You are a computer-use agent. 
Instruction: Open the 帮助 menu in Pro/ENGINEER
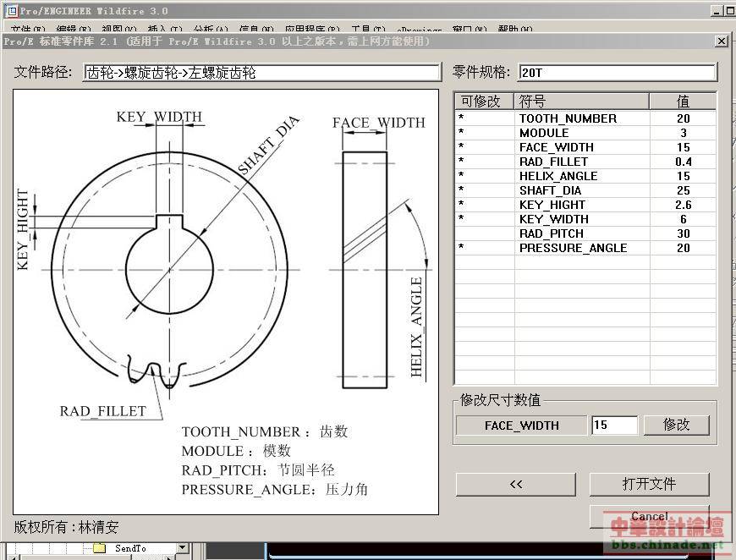[515, 29]
